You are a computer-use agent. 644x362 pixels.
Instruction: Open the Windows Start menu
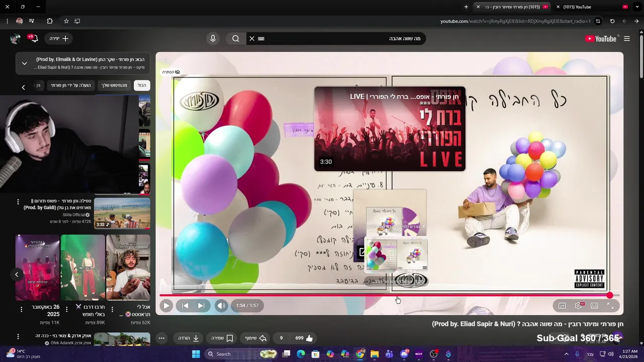click(x=196, y=354)
